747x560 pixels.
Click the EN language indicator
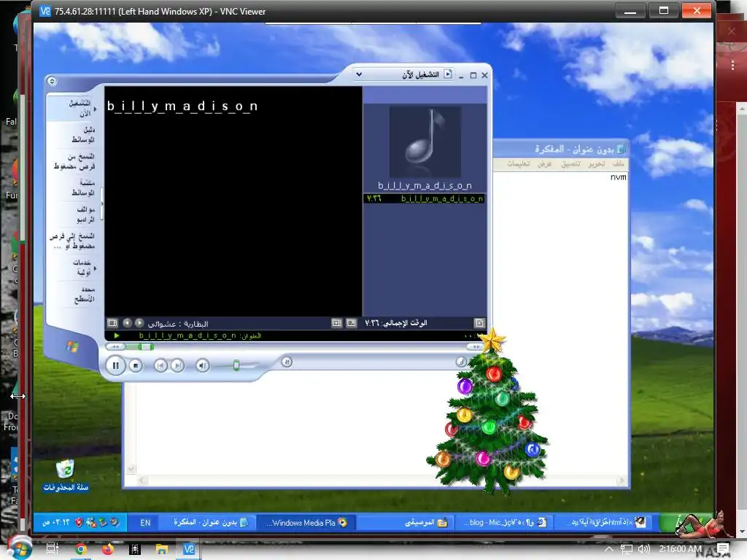[145, 522]
